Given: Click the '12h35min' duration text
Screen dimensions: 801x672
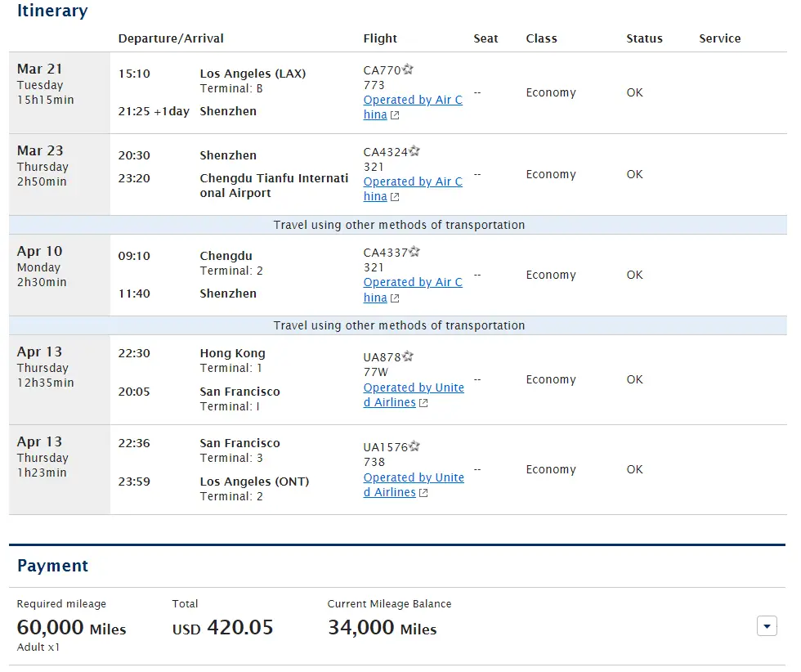Looking at the screenshot, I should (x=46, y=383).
